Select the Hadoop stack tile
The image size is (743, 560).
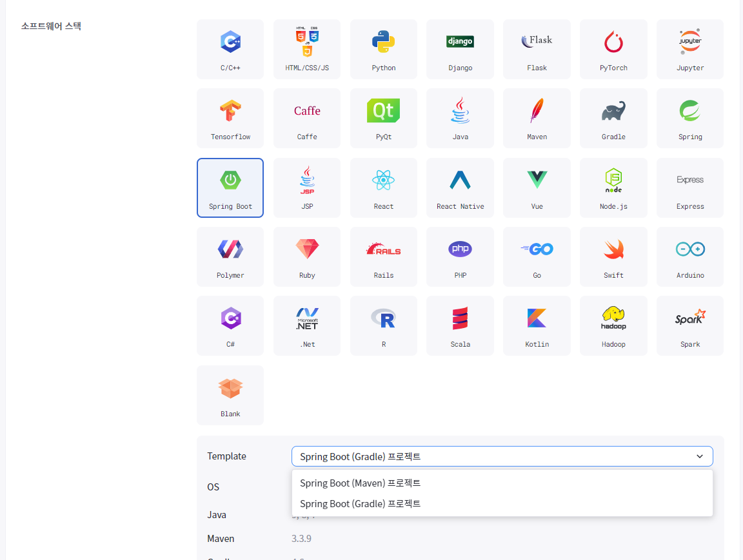point(613,326)
